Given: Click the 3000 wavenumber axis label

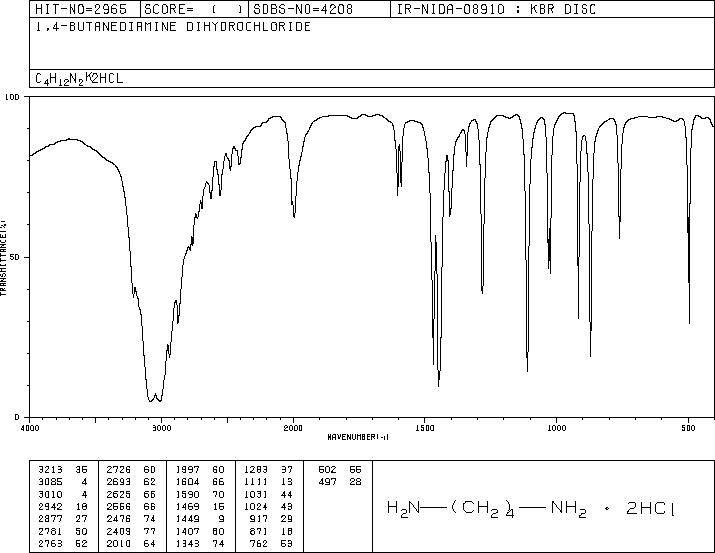Looking at the screenshot, I should [x=161, y=428].
